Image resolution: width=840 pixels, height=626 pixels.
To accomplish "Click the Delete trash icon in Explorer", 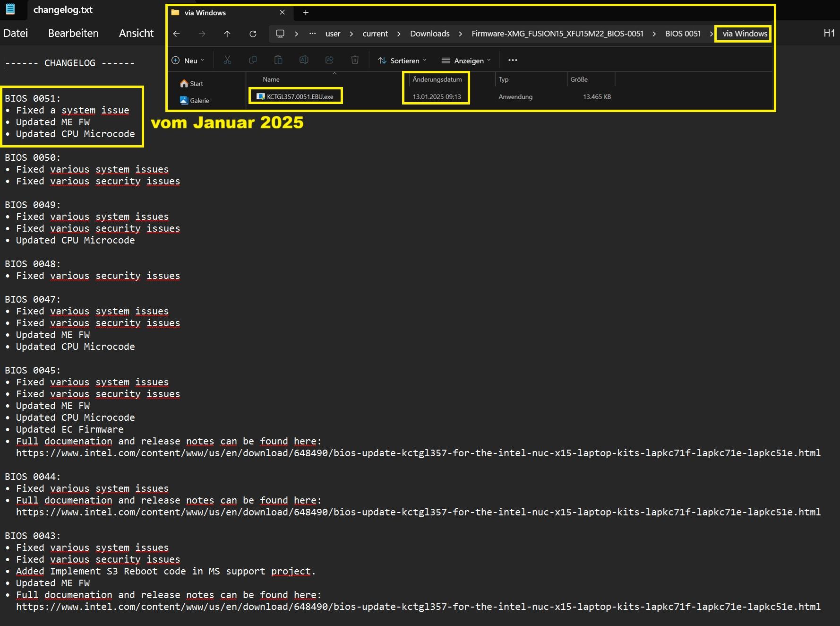I will [x=355, y=60].
